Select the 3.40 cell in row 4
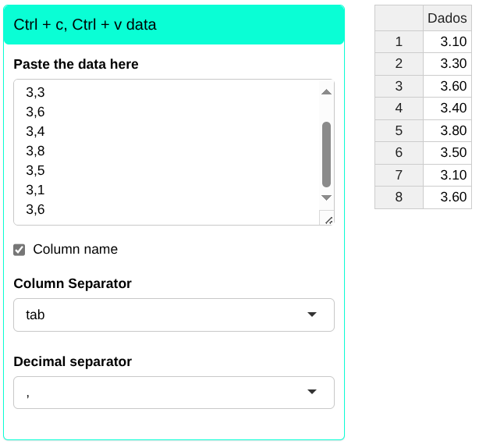This screenshot has width=479, height=448. pyautogui.click(x=448, y=108)
